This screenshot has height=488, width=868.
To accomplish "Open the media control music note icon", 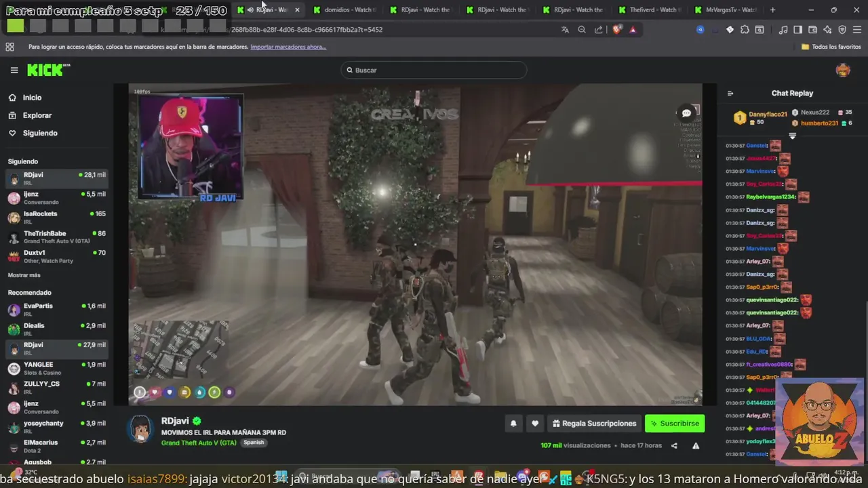I will point(783,30).
